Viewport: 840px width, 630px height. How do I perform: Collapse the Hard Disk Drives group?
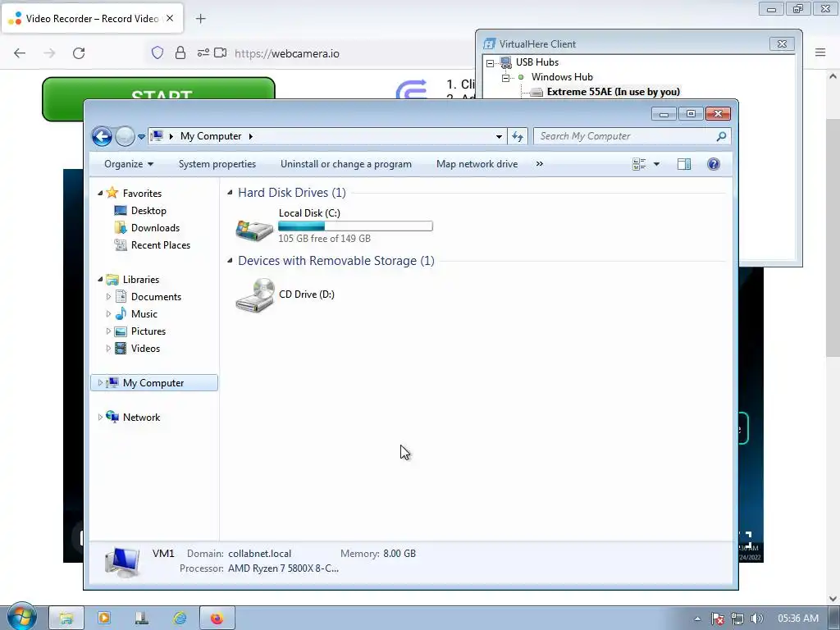pos(230,192)
